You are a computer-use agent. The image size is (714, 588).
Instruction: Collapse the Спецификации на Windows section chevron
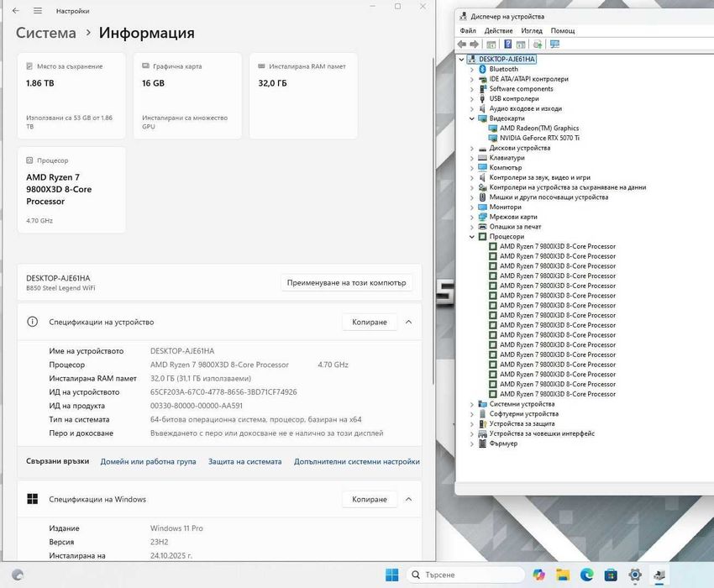[408, 499]
